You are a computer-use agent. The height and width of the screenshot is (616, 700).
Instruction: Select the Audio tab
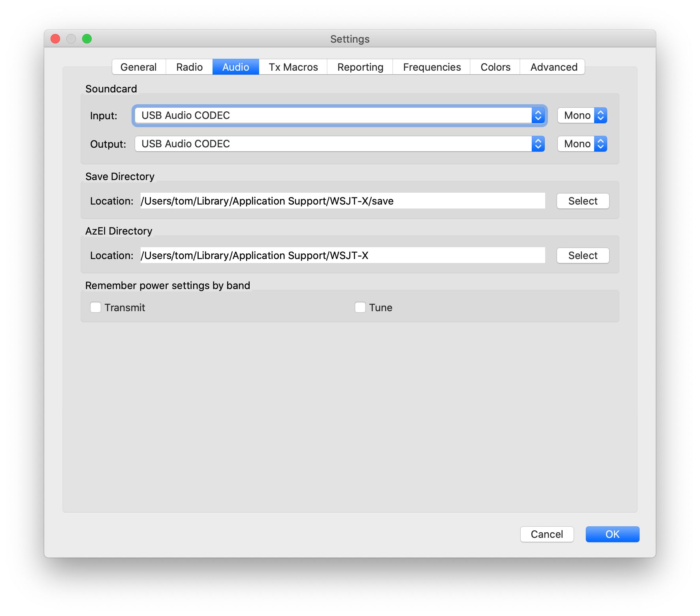[236, 67]
